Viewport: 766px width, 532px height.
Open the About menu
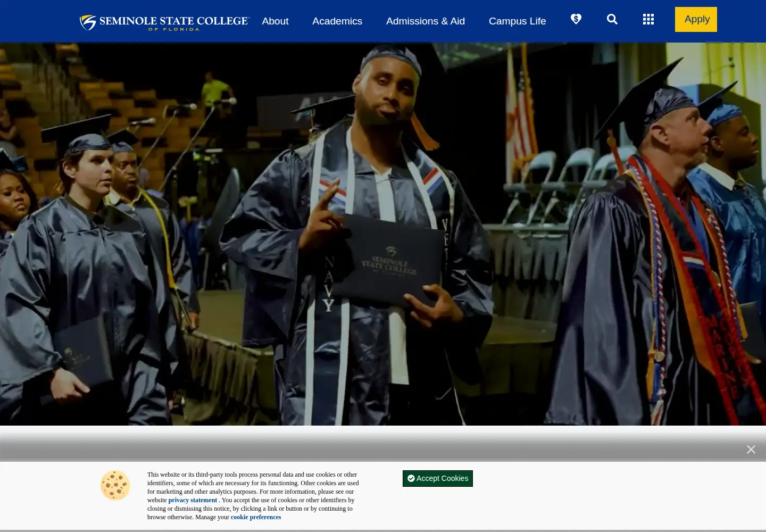pos(275,21)
